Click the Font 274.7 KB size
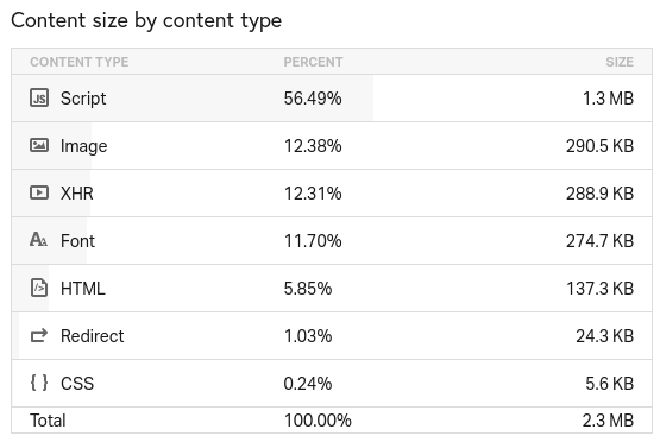Viewport: 660px width, 442px height. [x=600, y=241]
